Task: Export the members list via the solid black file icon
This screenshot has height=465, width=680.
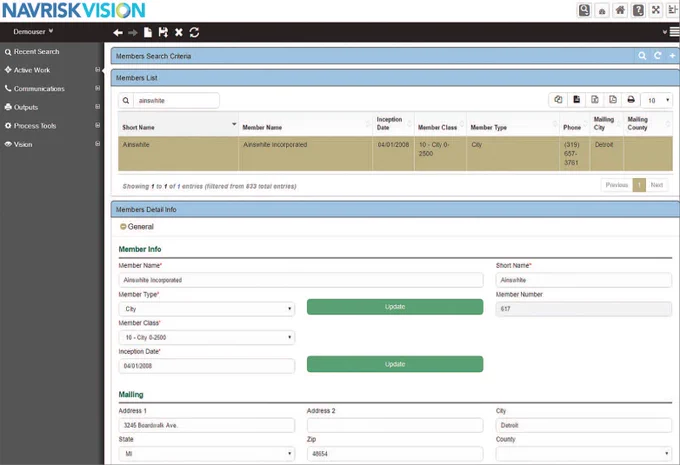Action: coord(576,100)
